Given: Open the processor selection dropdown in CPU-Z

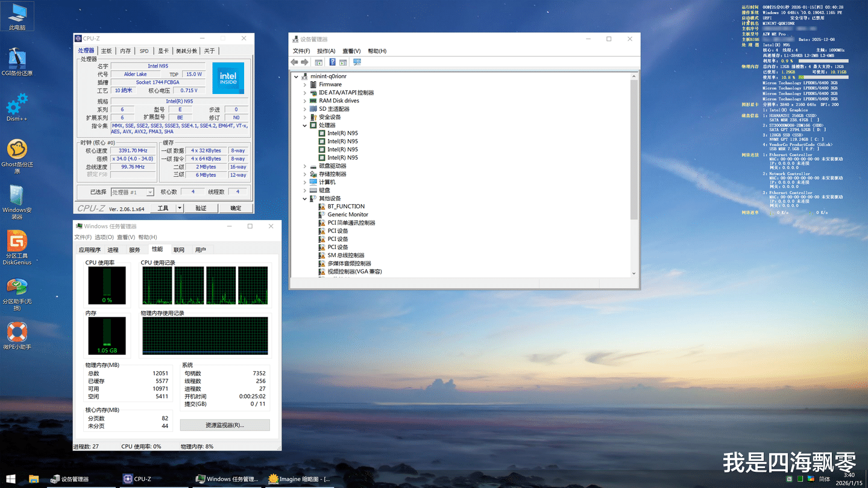Looking at the screenshot, I should click(x=150, y=192).
